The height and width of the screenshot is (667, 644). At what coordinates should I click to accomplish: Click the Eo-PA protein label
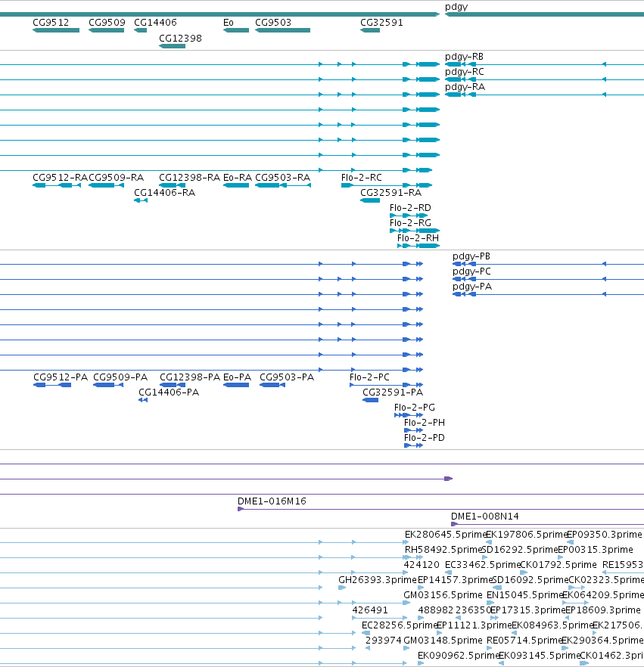[237, 377]
